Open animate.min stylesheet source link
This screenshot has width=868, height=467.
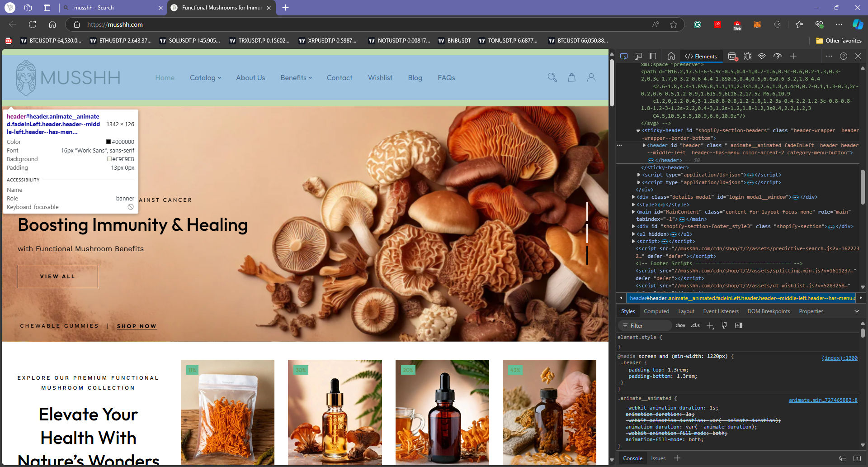pyautogui.click(x=823, y=400)
